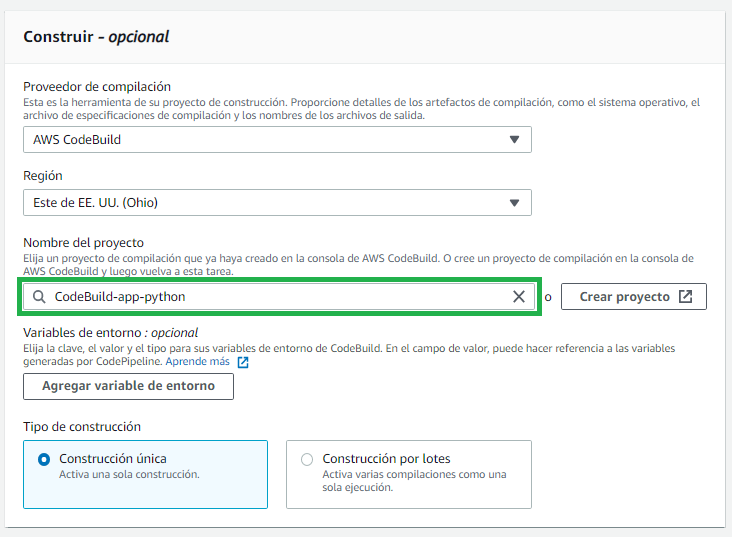The width and height of the screenshot is (732, 537).
Task: Click the Construcción única option card
Action: coord(146,474)
